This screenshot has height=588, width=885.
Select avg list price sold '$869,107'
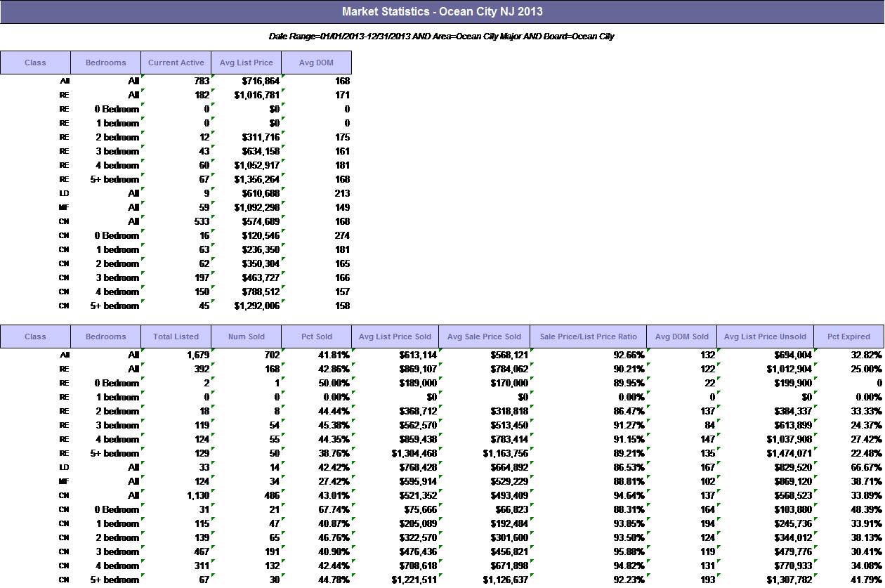[417, 369]
